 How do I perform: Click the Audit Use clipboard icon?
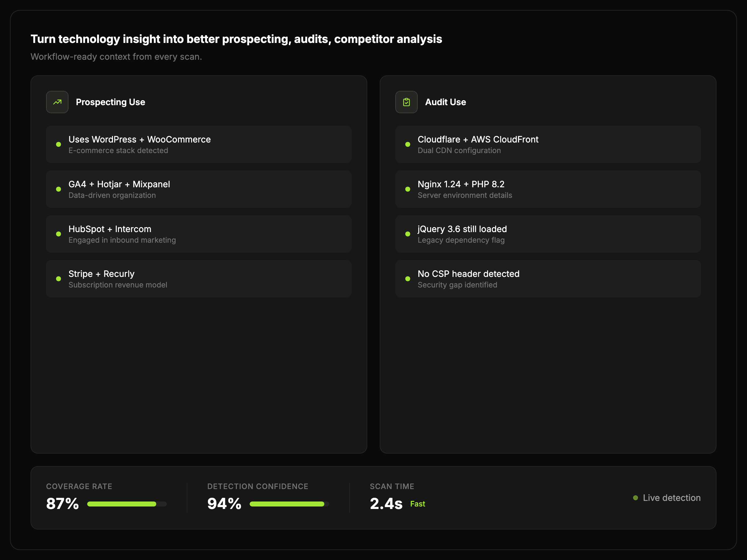406,102
